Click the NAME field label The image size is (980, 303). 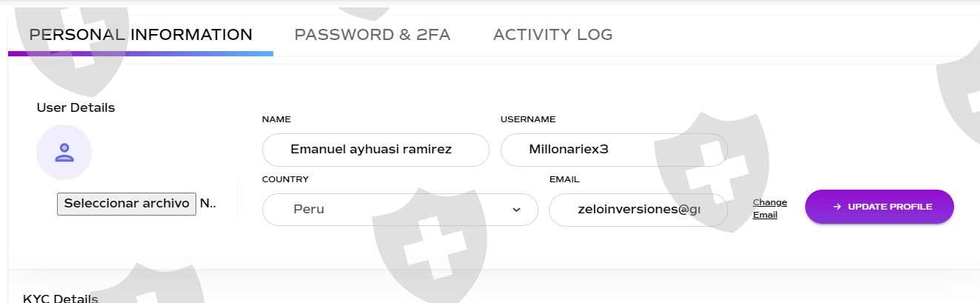tap(276, 119)
